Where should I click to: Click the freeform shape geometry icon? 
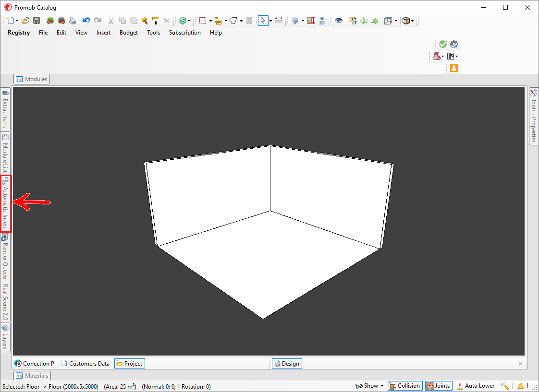click(x=233, y=21)
